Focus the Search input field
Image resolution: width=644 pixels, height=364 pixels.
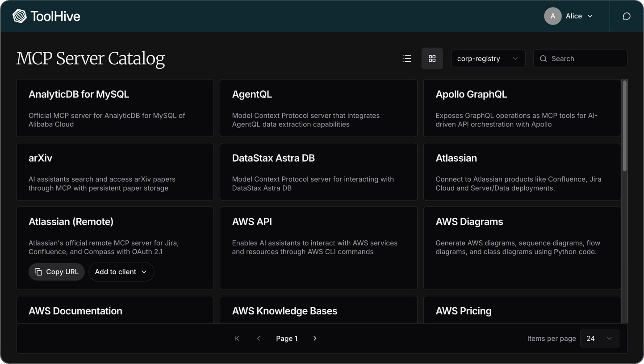pyautogui.click(x=581, y=59)
